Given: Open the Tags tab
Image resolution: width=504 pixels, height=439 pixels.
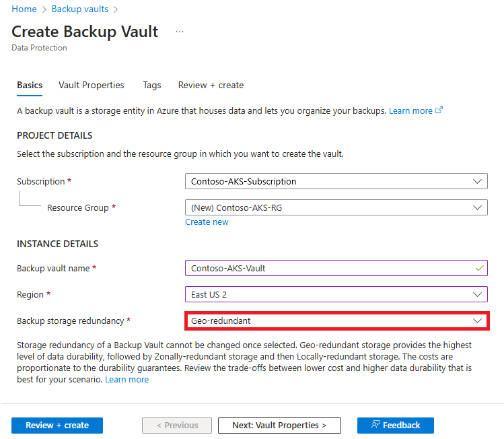Looking at the screenshot, I should [x=152, y=86].
